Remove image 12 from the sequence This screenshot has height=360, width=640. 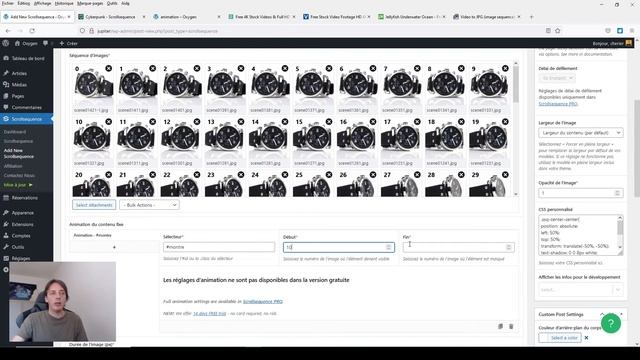[x=197, y=122]
